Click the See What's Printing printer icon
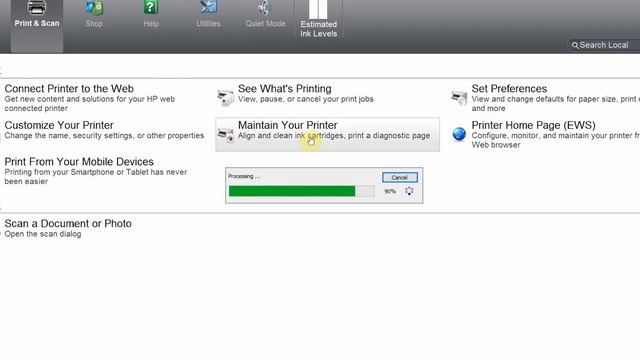The height and width of the screenshot is (360, 640). click(225, 98)
